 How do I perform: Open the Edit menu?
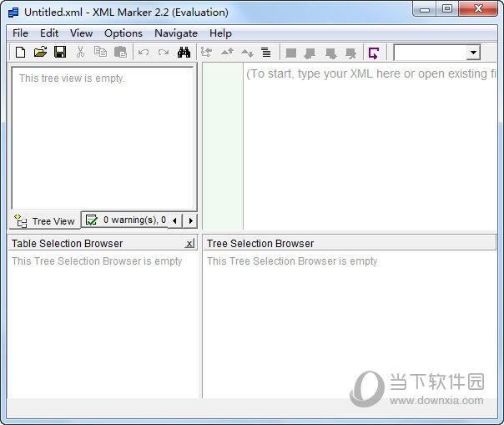point(49,33)
